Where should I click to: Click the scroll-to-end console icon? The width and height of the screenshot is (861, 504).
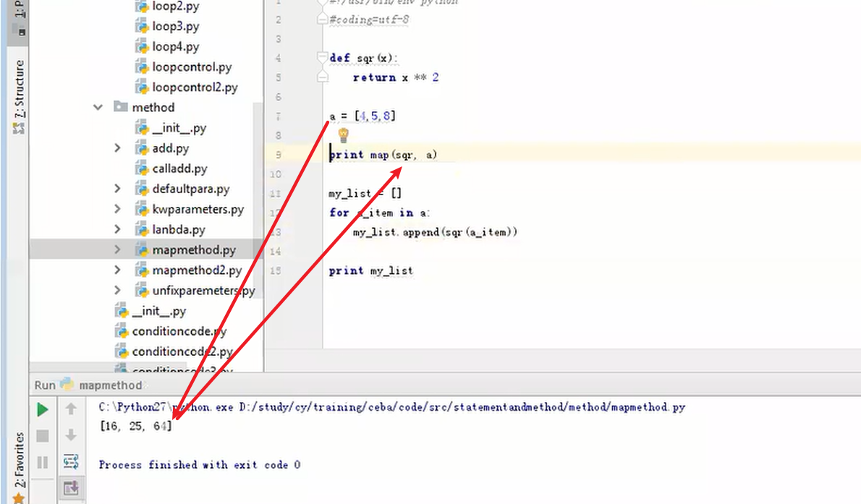coord(71,487)
